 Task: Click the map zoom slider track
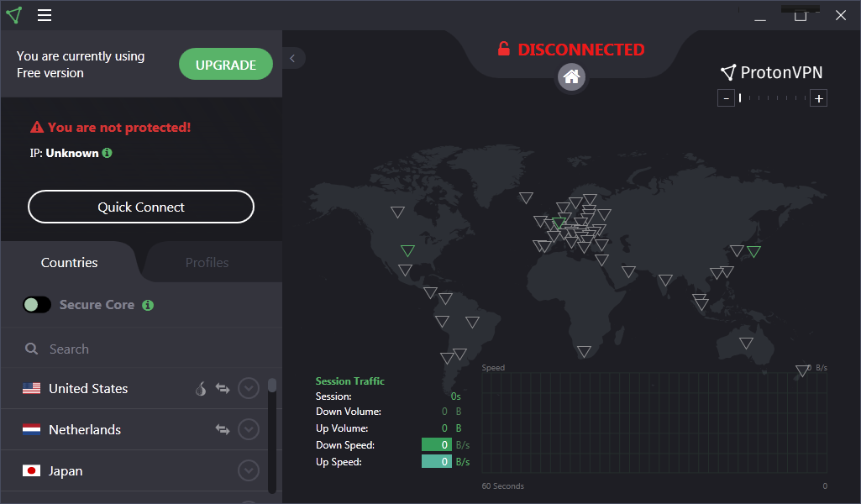[x=773, y=98]
